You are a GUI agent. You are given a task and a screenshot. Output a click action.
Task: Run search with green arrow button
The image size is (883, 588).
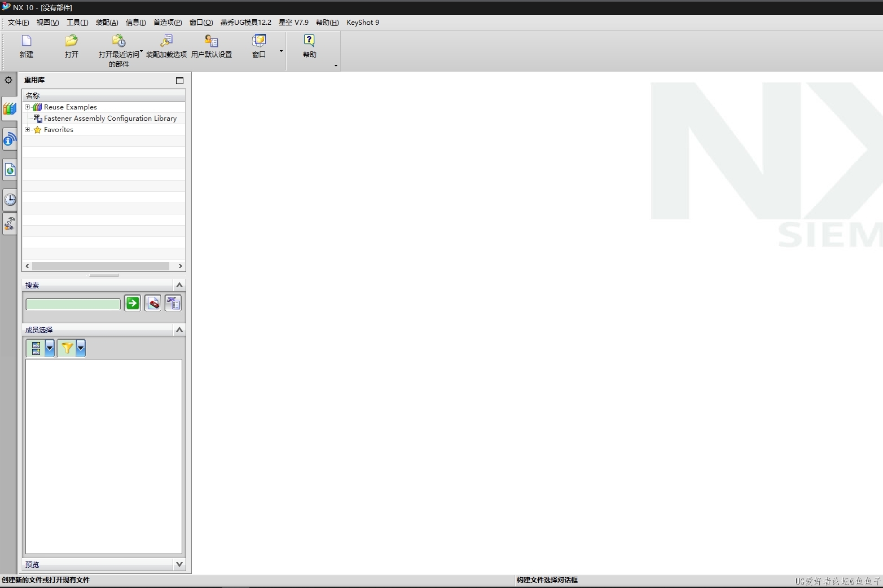(133, 303)
